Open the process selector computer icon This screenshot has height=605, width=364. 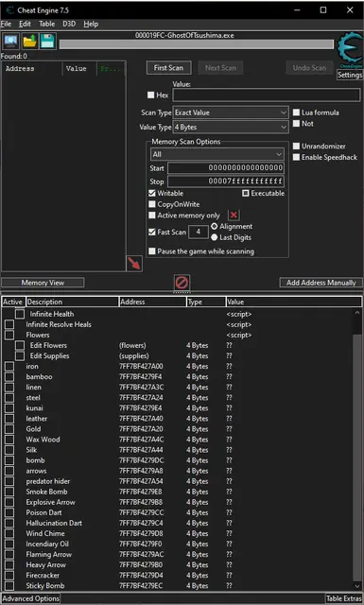[10, 41]
